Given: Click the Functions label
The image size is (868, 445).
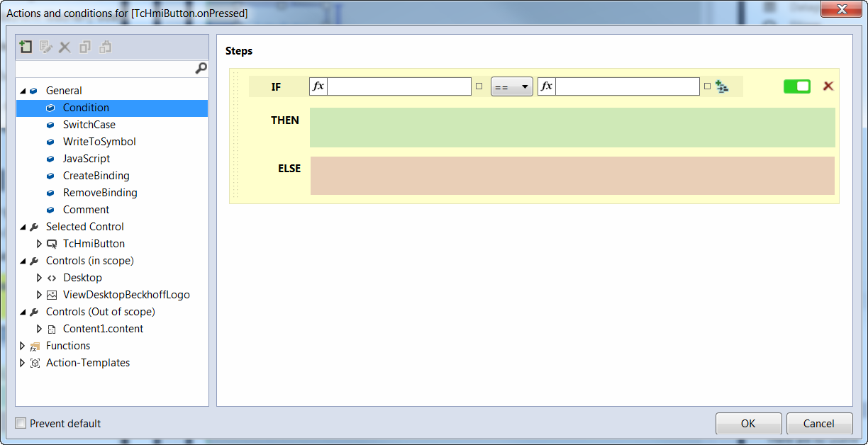Looking at the screenshot, I should coord(68,346).
